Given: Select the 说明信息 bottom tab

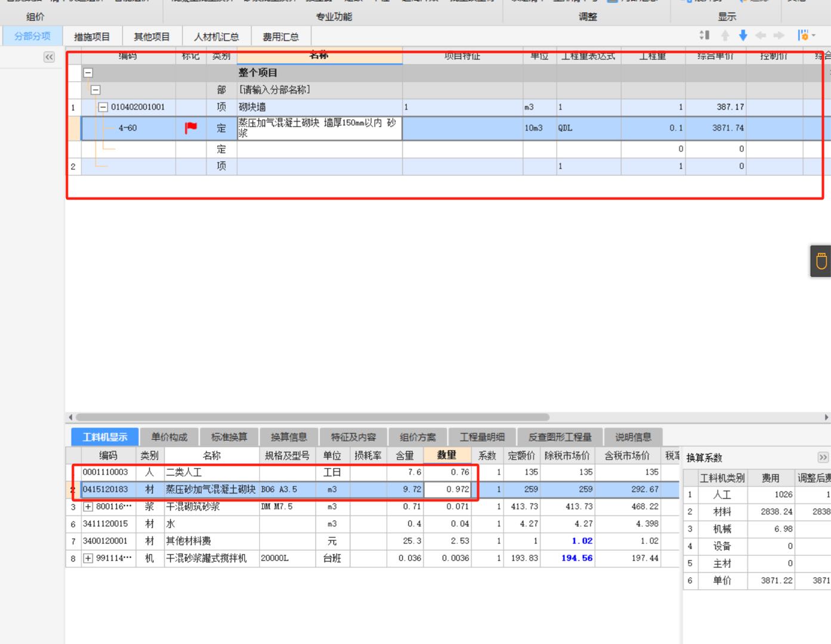Looking at the screenshot, I should [x=633, y=437].
